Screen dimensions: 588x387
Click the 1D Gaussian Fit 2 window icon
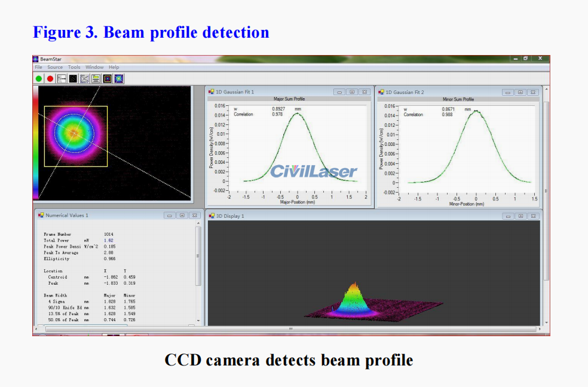(x=381, y=92)
